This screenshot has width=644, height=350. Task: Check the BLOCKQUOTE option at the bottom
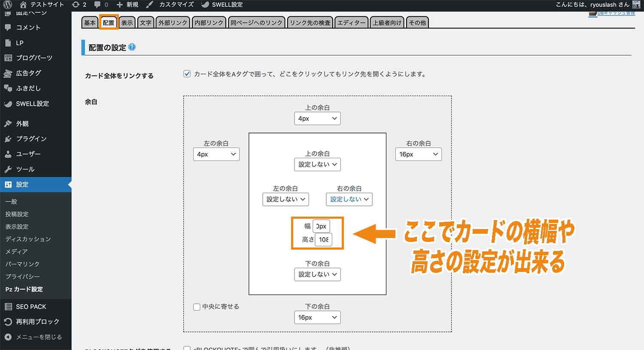point(187,348)
